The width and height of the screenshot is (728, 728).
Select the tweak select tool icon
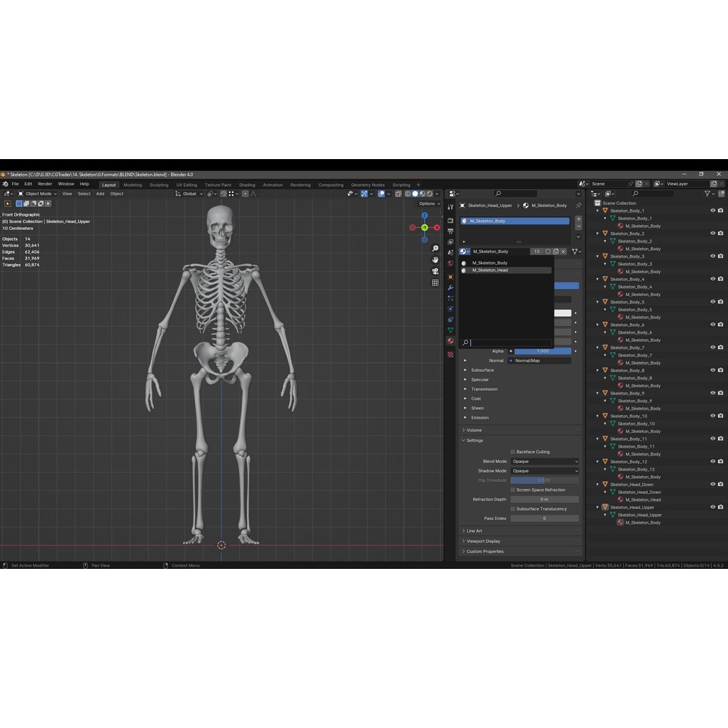click(8, 204)
